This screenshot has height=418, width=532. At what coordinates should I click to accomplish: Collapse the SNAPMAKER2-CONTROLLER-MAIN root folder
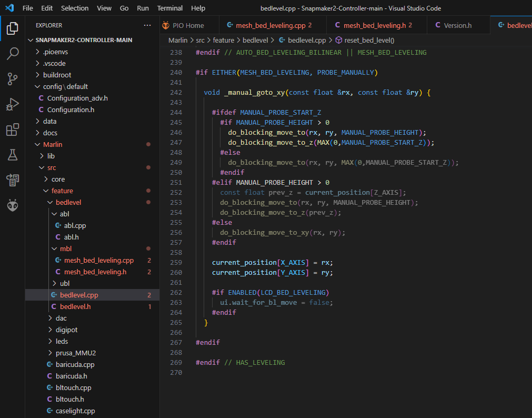[92, 40]
